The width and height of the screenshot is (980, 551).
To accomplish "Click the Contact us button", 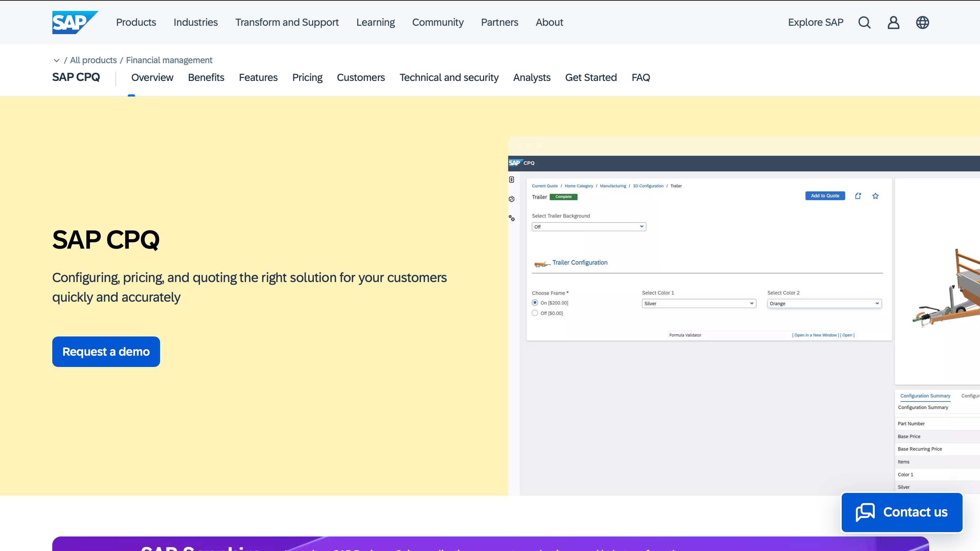I will (902, 512).
